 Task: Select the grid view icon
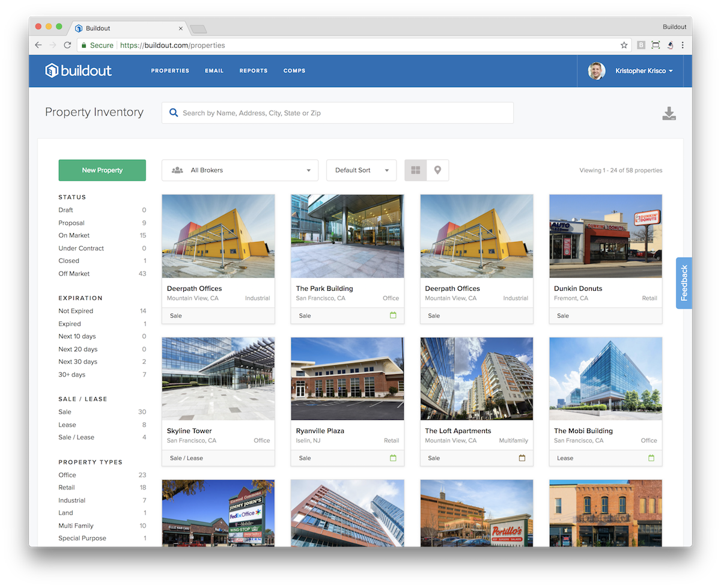click(416, 171)
